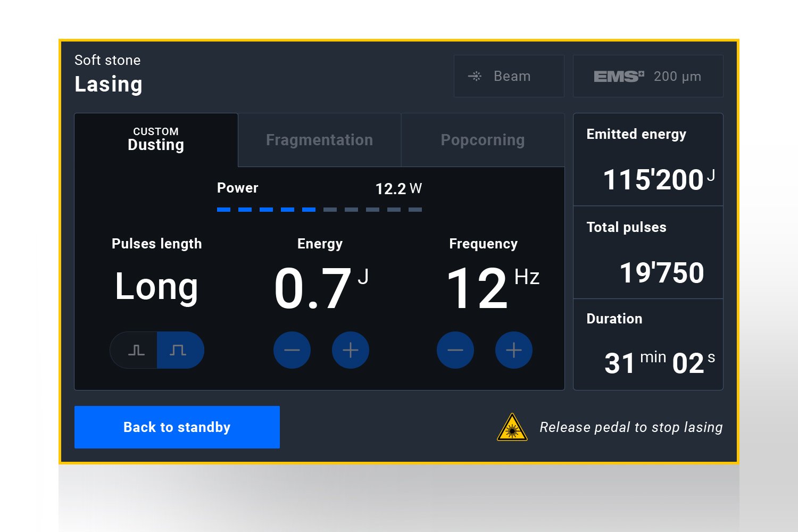Click Back to standby button
This screenshot has width=798, height=532.
[177, 427]
